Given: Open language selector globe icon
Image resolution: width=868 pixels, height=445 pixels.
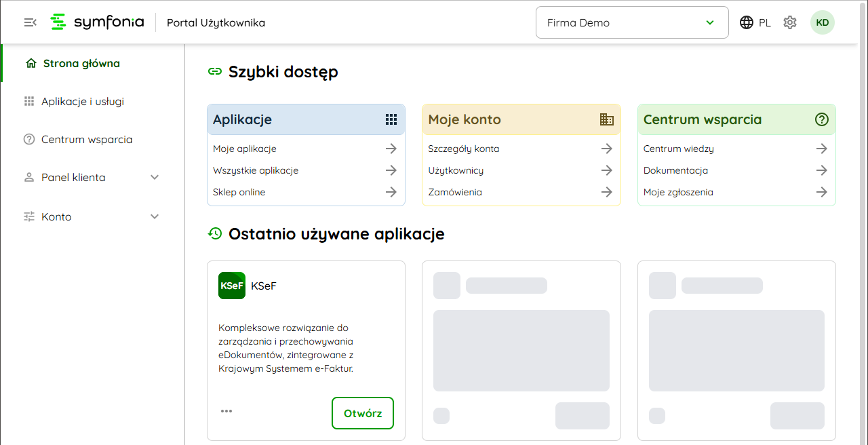Looking at the screenshot, I should pyautogui.click(x=747, y=22).
